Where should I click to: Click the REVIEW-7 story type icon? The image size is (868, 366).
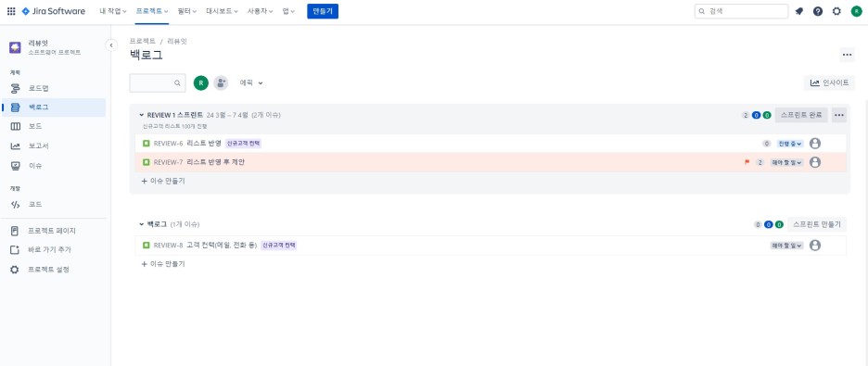(147, 162)
